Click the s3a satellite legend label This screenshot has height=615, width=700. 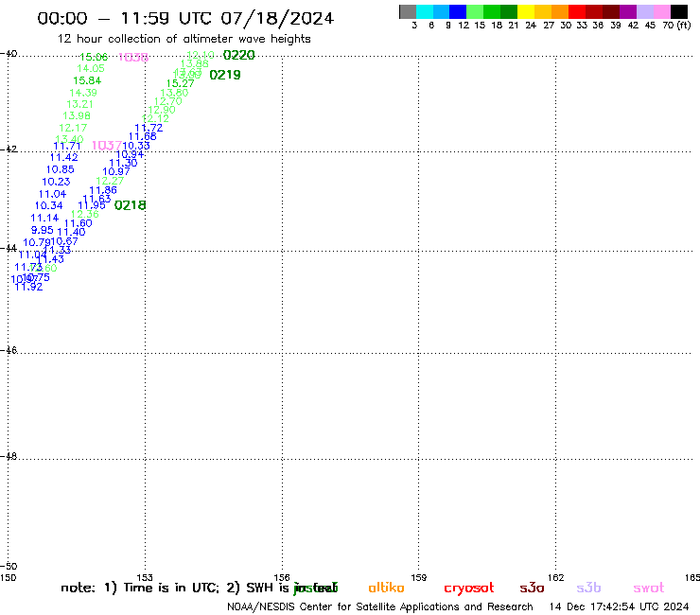coord(532,588)
